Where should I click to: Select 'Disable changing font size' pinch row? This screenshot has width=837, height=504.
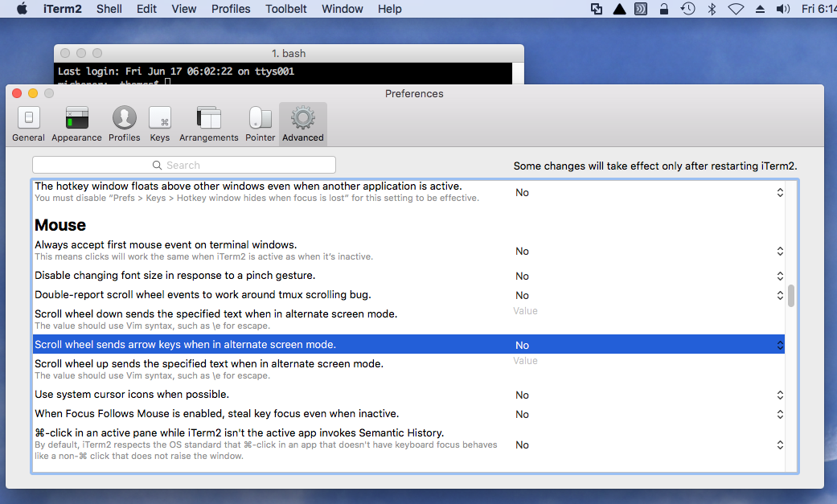pos(409,276)
